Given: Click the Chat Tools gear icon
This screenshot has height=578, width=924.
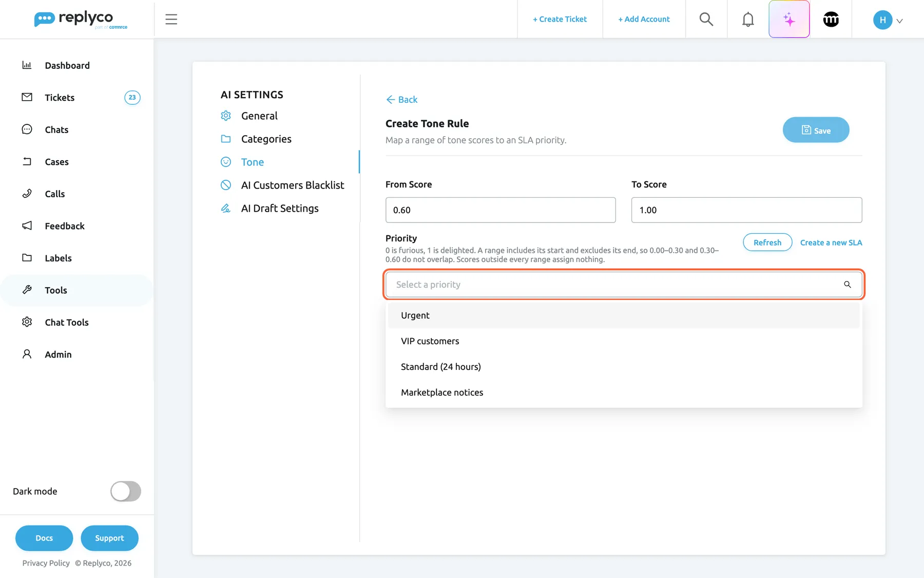Looking at the screenshot, I should coord(27,322).
